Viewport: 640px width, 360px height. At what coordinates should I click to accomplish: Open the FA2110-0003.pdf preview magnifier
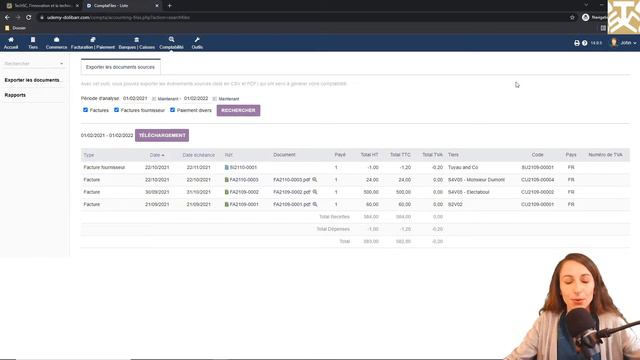[315, 180]
